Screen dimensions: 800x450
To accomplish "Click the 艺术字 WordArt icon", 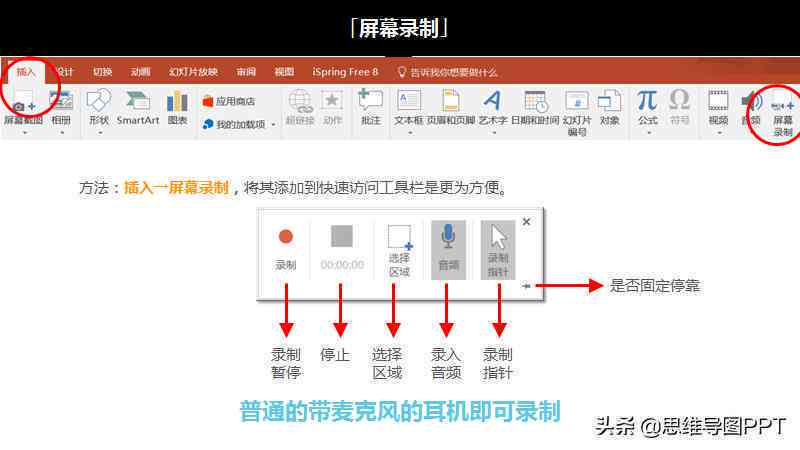I will pos(492,100).
